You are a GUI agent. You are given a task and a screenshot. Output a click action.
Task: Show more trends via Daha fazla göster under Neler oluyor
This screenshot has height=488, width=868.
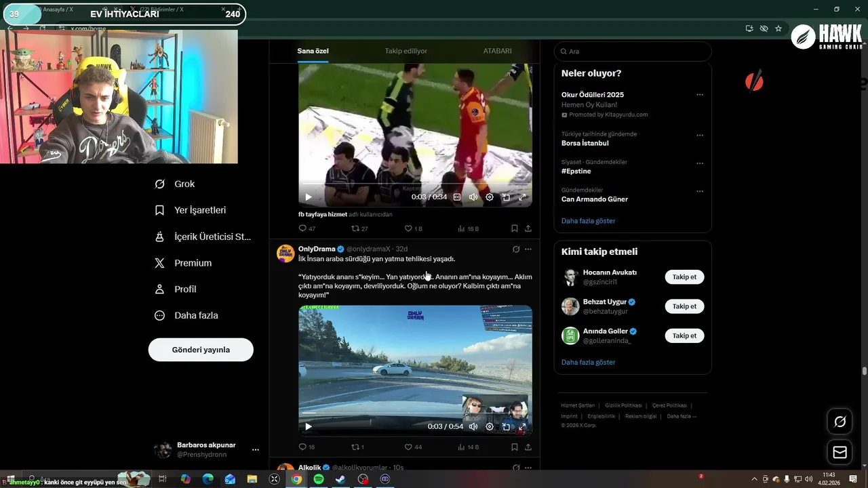click(x=589, y=221)
